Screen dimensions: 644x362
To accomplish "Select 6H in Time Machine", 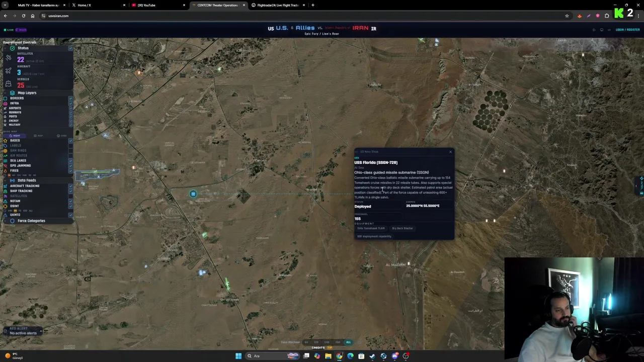I will pyautogui.click(x=306, y=342).
